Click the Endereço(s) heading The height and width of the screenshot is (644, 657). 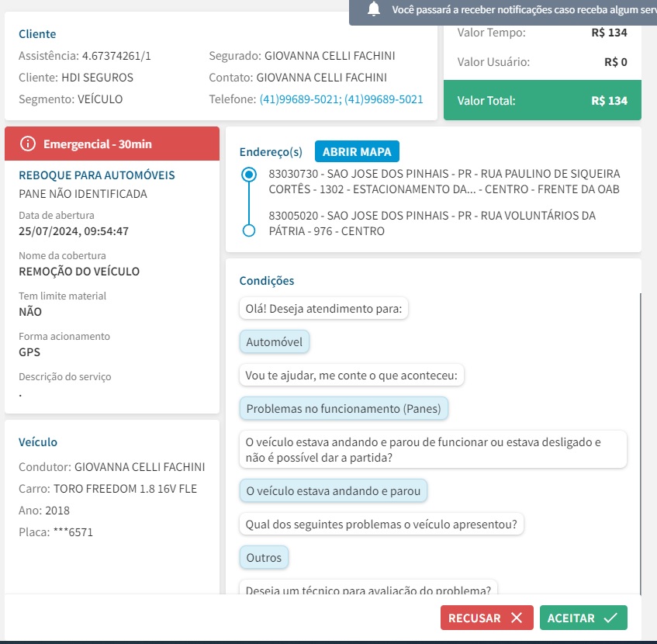click(x=271, y=151)
